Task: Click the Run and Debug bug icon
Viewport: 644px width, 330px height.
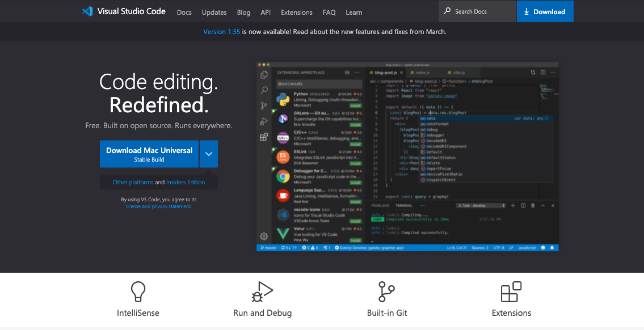Action: [263, 292]
